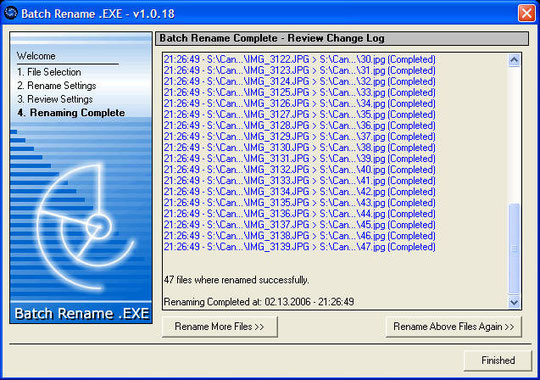Click log entry for IMG_3133.JPG
The height and width of the screenshot is (380, 540).
pos(300,181)
